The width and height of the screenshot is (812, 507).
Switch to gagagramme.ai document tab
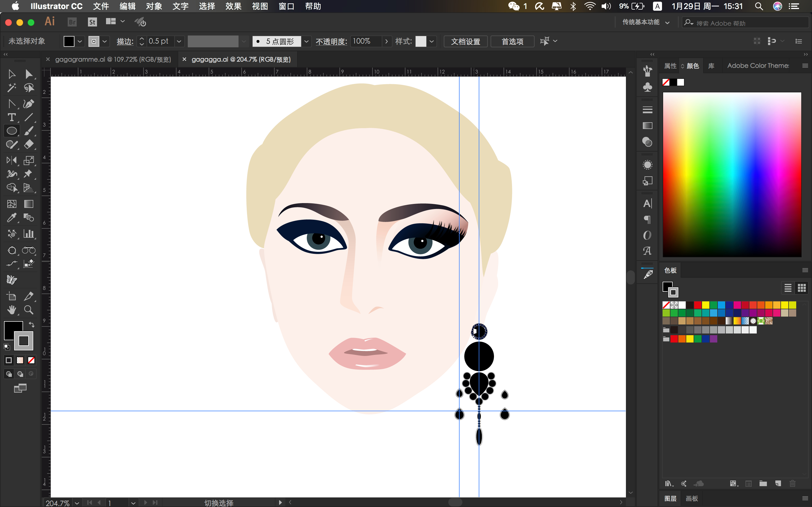[x=113, y=59]
